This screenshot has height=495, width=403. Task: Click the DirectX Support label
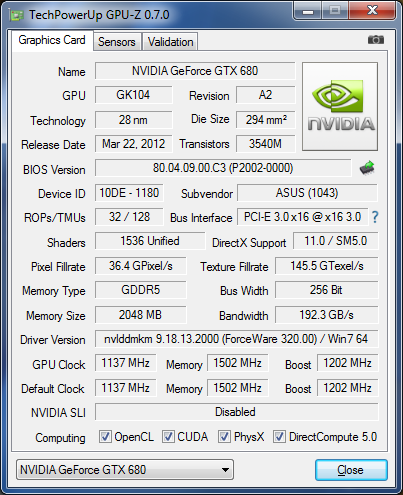[x=249, y=243]
